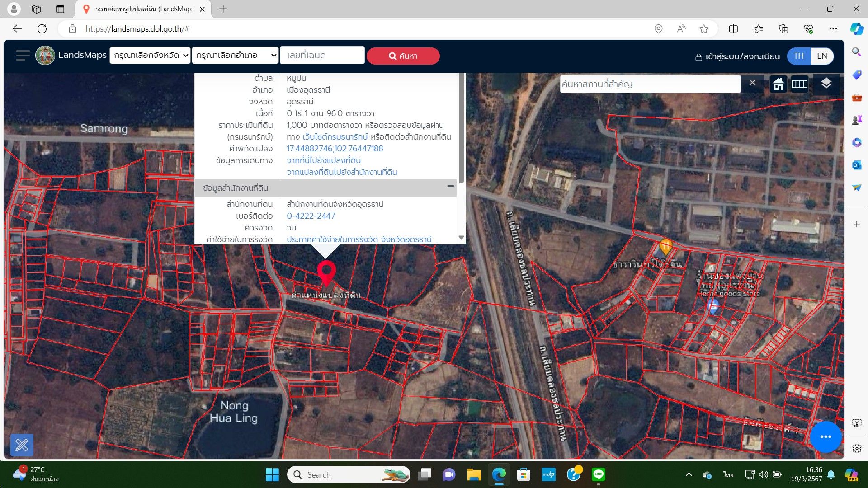Open directions from here to the parcel
The width and height of the screenshot is (868, 488).
[324, 160]
